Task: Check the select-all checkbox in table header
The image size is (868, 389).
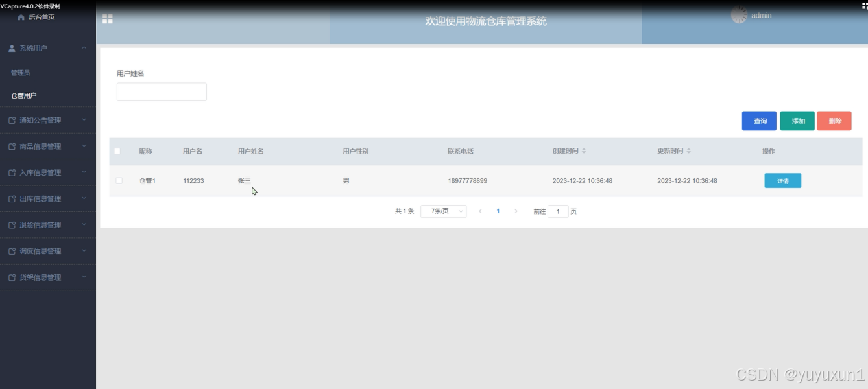Action: (x=119, y=150)
